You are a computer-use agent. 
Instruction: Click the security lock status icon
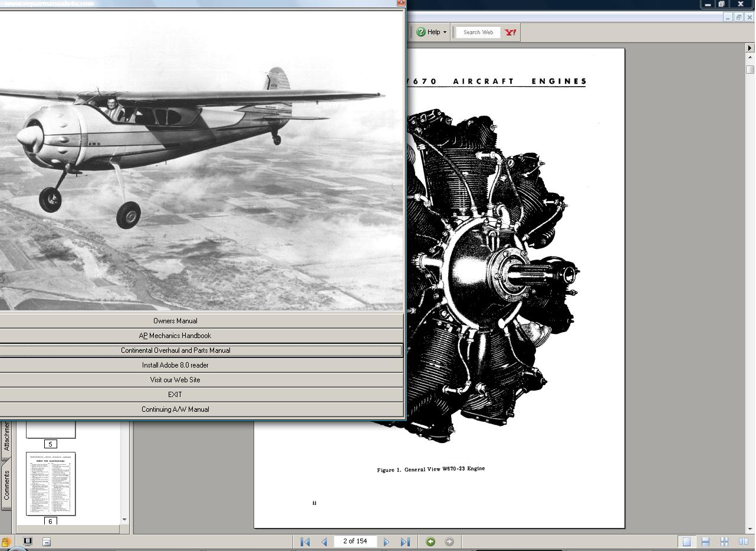point(6,541)
